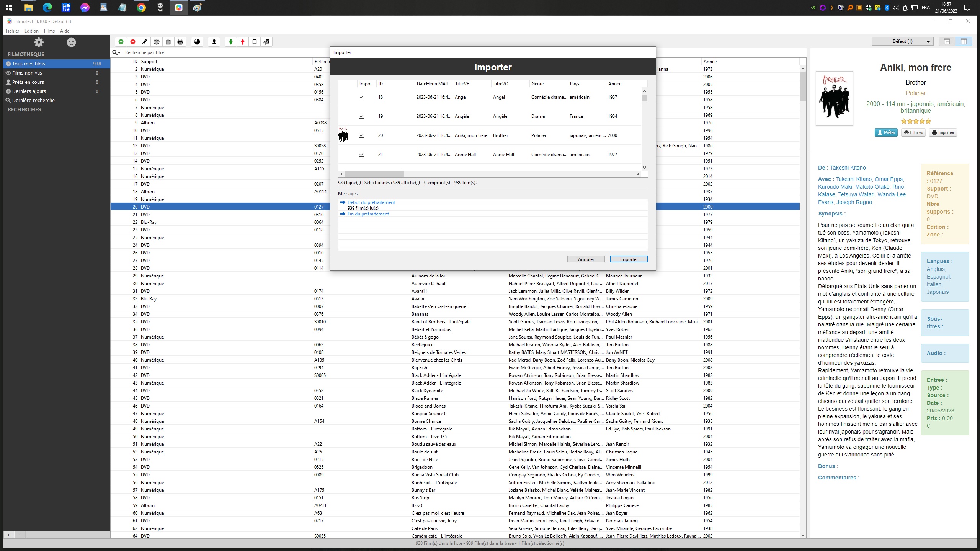Click the person silhouette toolbar icon
The width and height of the screenshot is (980, 551).
click(x=214, y=42)
